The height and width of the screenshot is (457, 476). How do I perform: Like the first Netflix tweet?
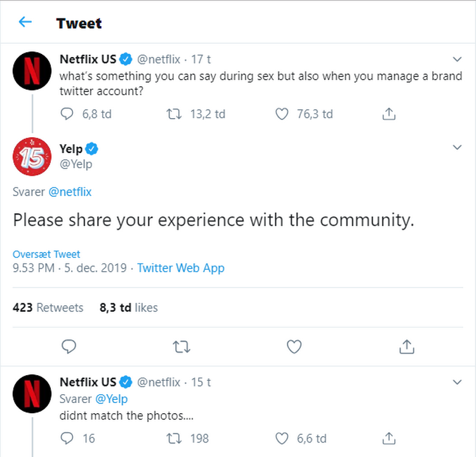click(282, 114)
